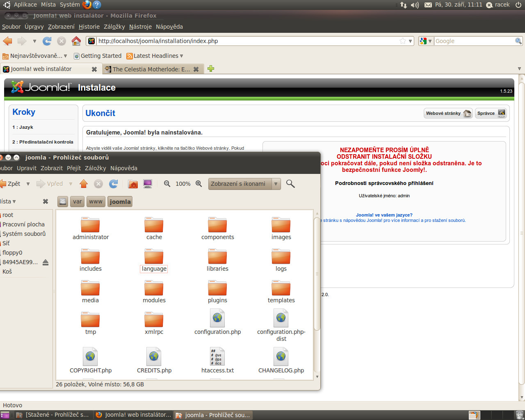Click search magnifier in file browser toolbar
525x420 pixels.
click(290, 184)
